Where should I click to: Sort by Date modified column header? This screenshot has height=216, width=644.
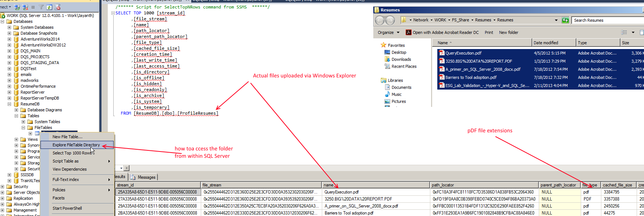pyautogui.click(x=554, y=43)
